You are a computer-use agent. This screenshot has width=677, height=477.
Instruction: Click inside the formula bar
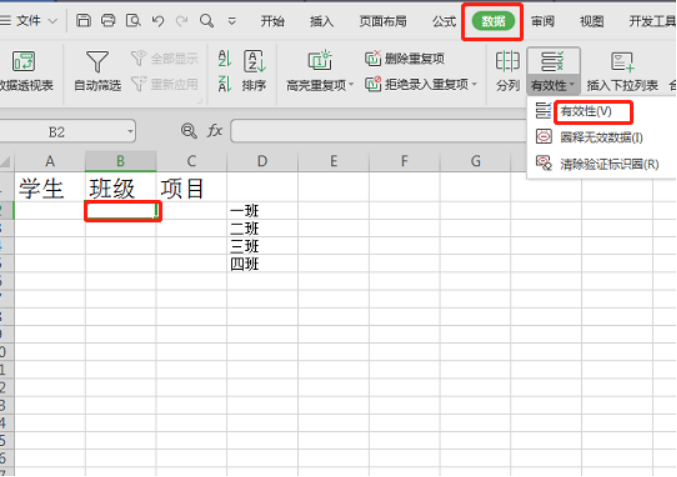(x=378, y=131)
